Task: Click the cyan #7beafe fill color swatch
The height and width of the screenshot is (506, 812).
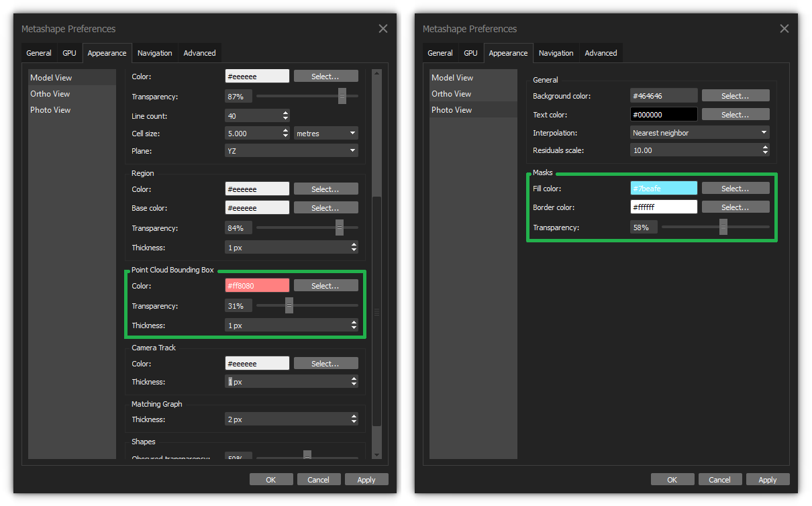Action: click(x=664, y=189)
